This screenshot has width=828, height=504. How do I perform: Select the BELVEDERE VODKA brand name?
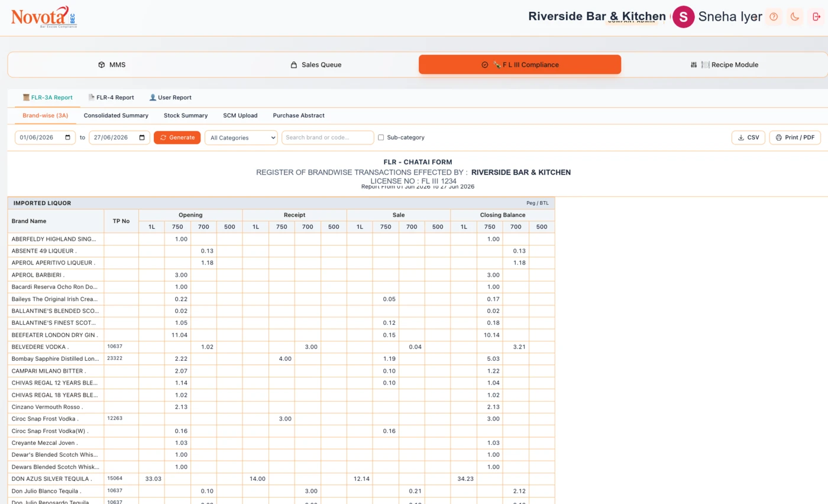pyautogui.click(x=40, y=347)
